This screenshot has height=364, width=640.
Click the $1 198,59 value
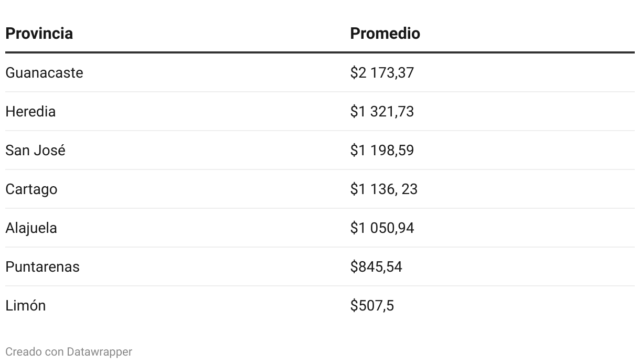tap(382, 150)
